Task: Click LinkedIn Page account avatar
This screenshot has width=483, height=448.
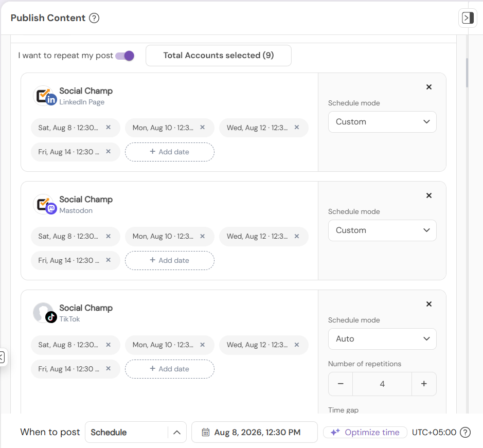Action: click(44, 96)
